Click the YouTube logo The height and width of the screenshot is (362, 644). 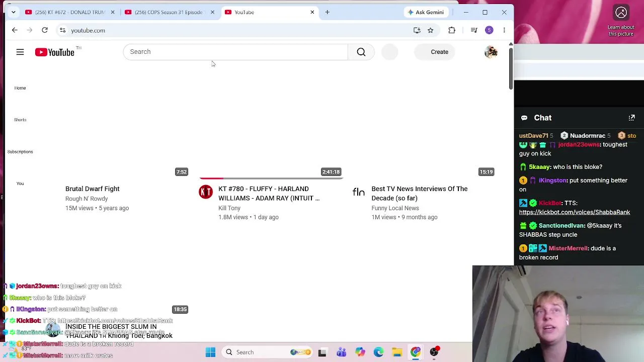(54, 52)
